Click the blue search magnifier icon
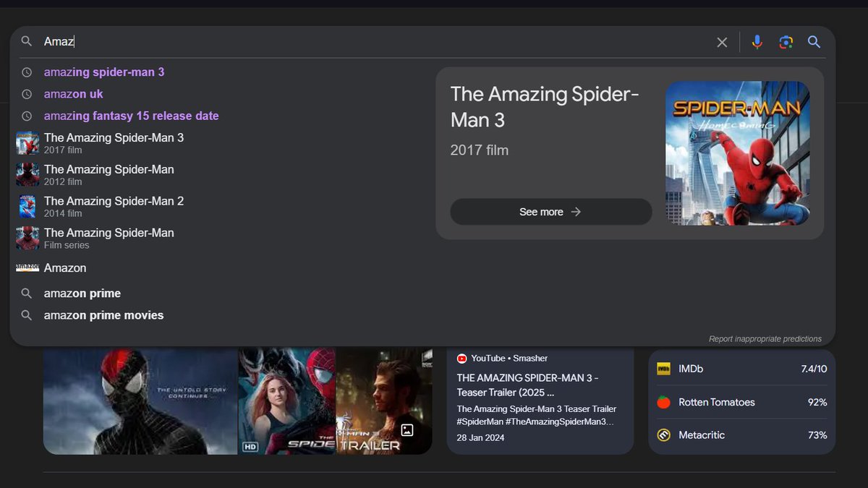This screenshot has width=868, height=488. [814, 42]
